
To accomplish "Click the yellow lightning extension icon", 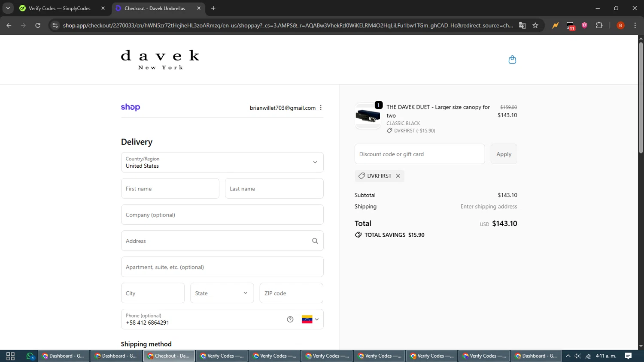I will click(x=556, y=25).
